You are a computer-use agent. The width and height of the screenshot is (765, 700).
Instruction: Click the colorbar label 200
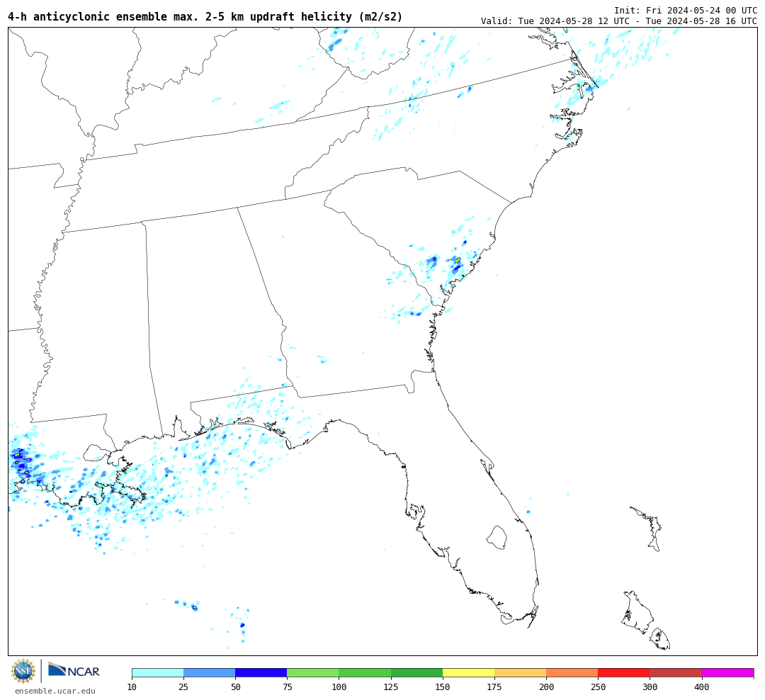546,687
